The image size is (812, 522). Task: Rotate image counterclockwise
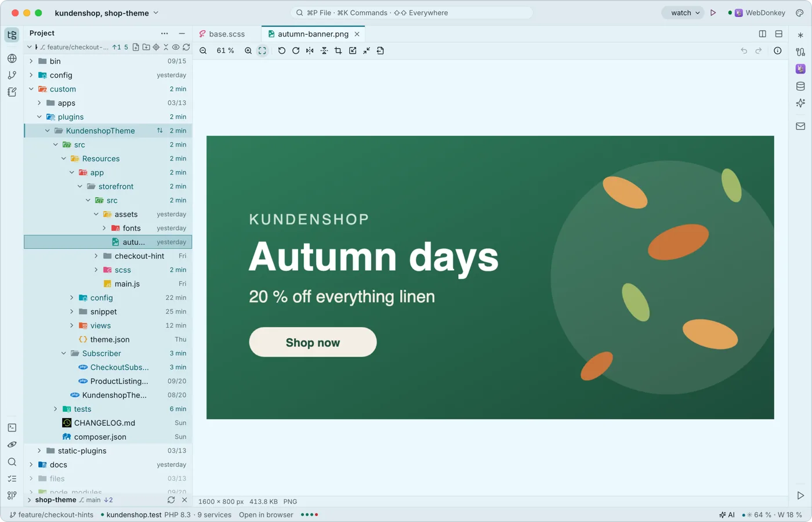(x=282, y=51)
